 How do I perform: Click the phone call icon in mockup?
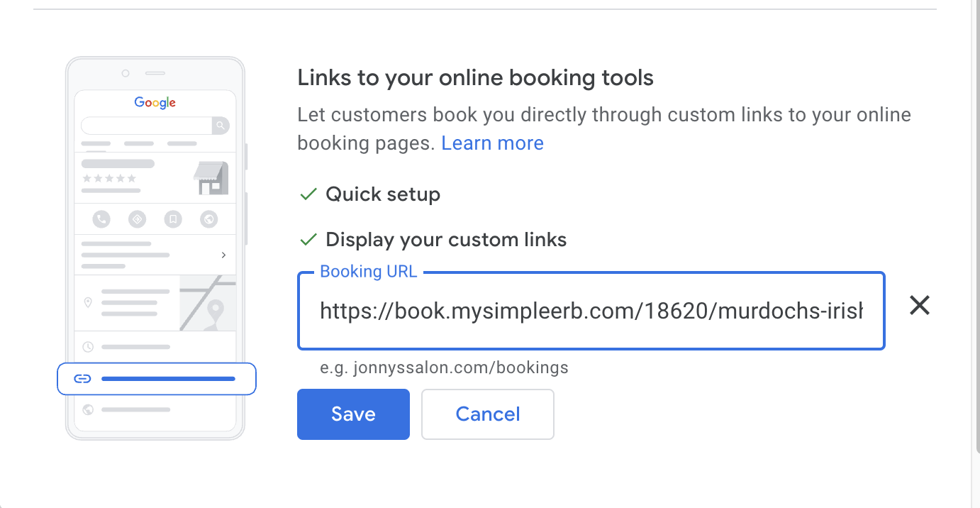[x=101, y=219]
